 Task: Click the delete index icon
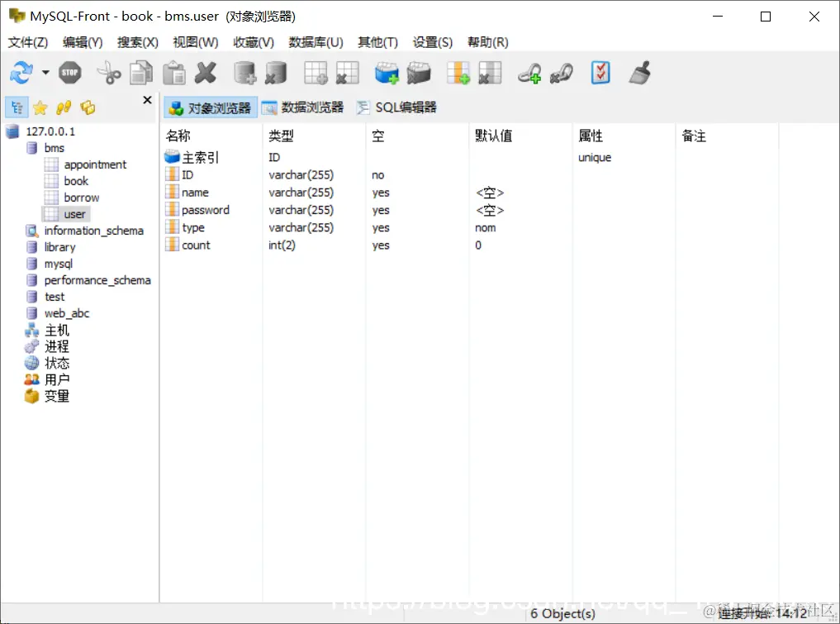pyautogui.click(x=419, y=73)
